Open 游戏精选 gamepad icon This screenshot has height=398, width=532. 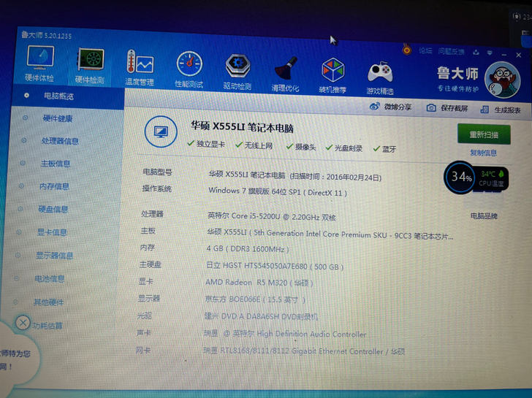click(x=380, y=77)
